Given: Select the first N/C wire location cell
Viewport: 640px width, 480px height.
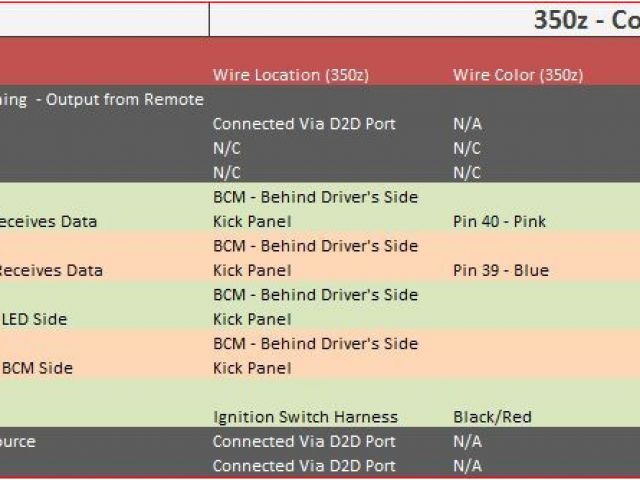Looking at the screenshot, I should tap(227, 148).
